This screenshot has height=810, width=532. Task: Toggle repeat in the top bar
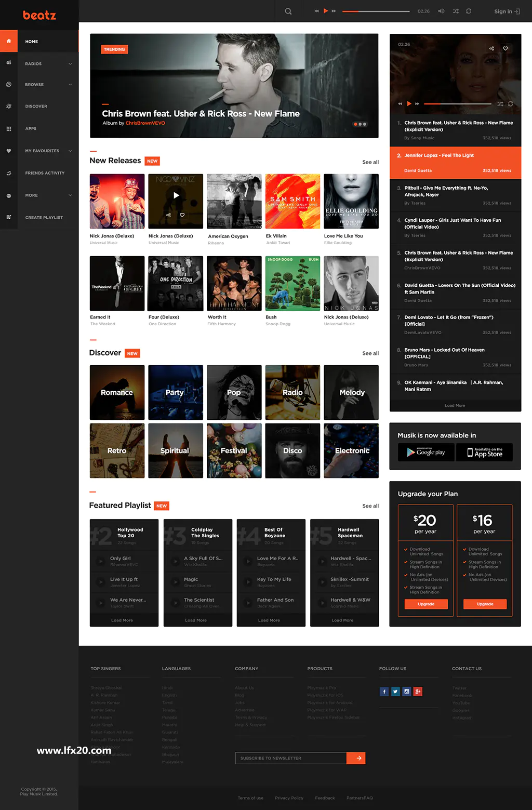[x=469, y=11]
